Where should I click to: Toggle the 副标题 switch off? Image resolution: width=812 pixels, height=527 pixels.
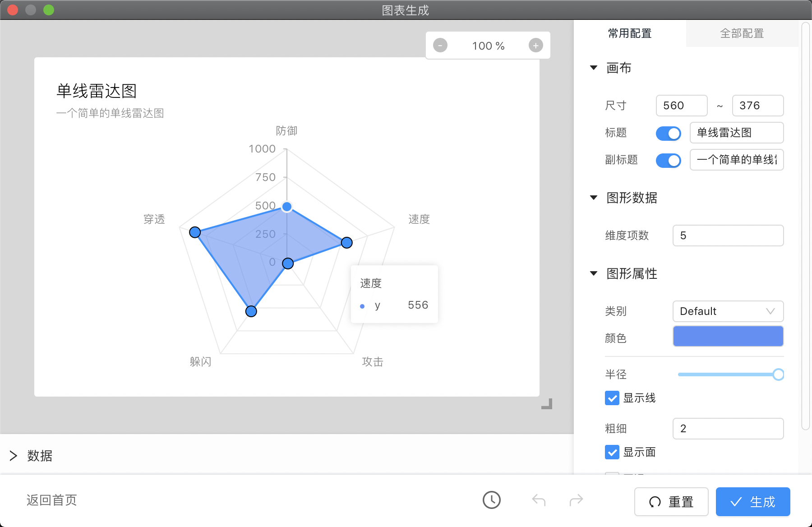[x=668, y=160]
